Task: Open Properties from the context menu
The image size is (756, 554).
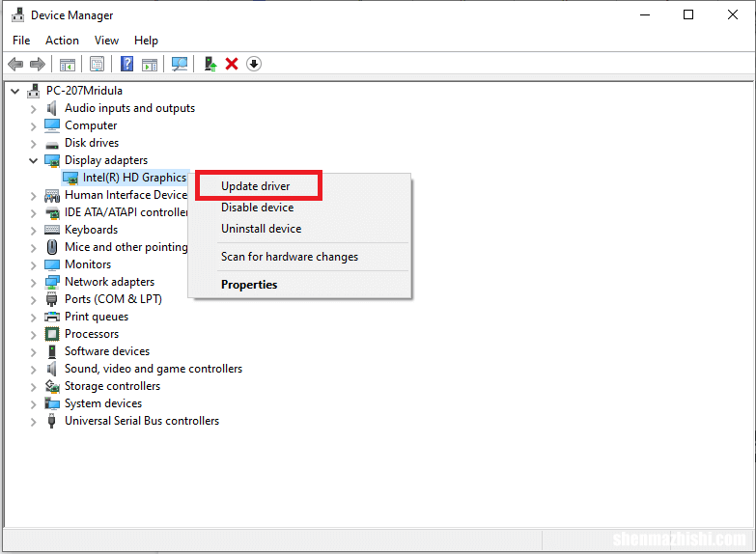Action: [x=249, y=285]
